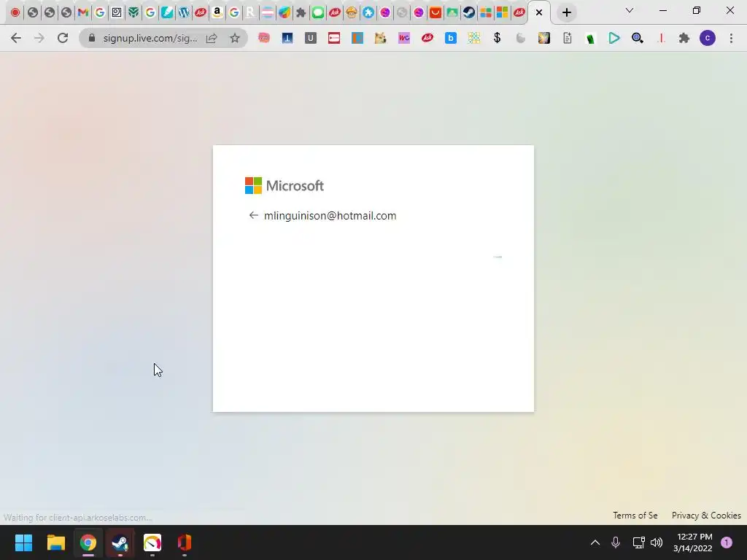Switch to the WordPress tab
The image size is (747, 560).
coord(183,12)
